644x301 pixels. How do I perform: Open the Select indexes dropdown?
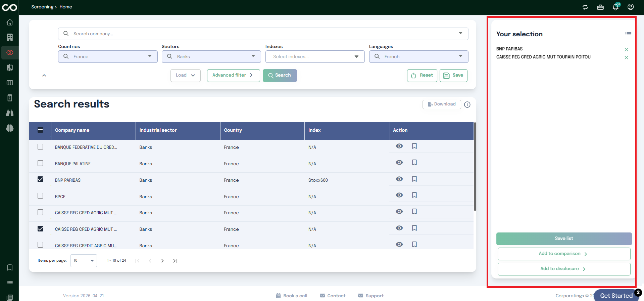tap(315, 56)
